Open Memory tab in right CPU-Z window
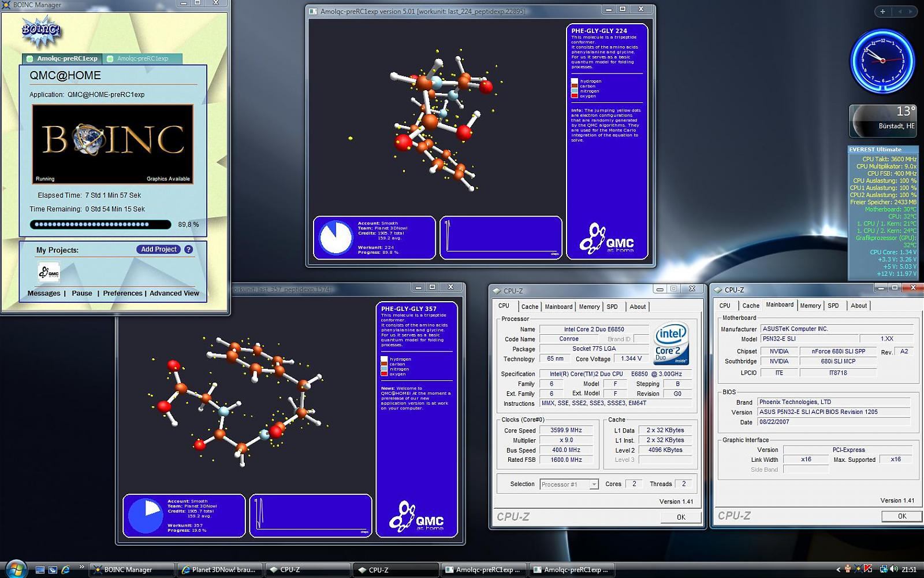924x578 pixels. click(810, 306)
